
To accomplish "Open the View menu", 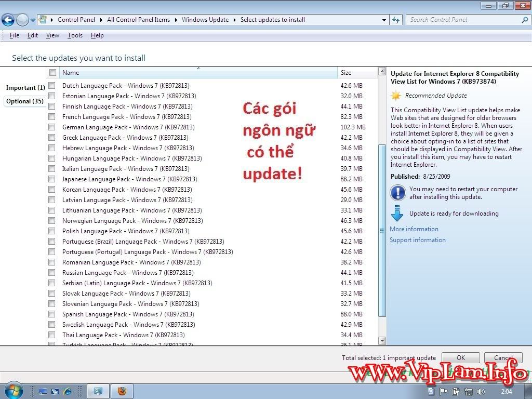I will click(x=52, y=35).
